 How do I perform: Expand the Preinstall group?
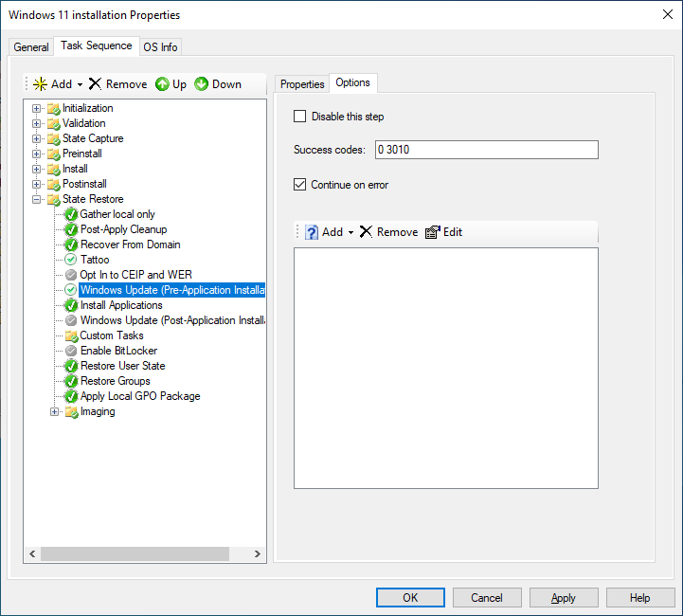pyautogui.click(x=37, y=154)
